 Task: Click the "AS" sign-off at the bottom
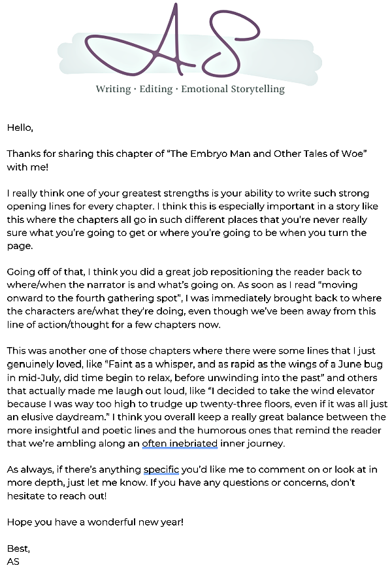pyautogui.click(x=13, y=562)
